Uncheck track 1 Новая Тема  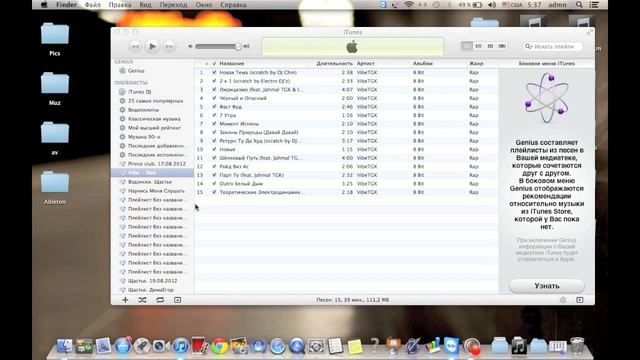pyautogui.click(x=214, y=72)
